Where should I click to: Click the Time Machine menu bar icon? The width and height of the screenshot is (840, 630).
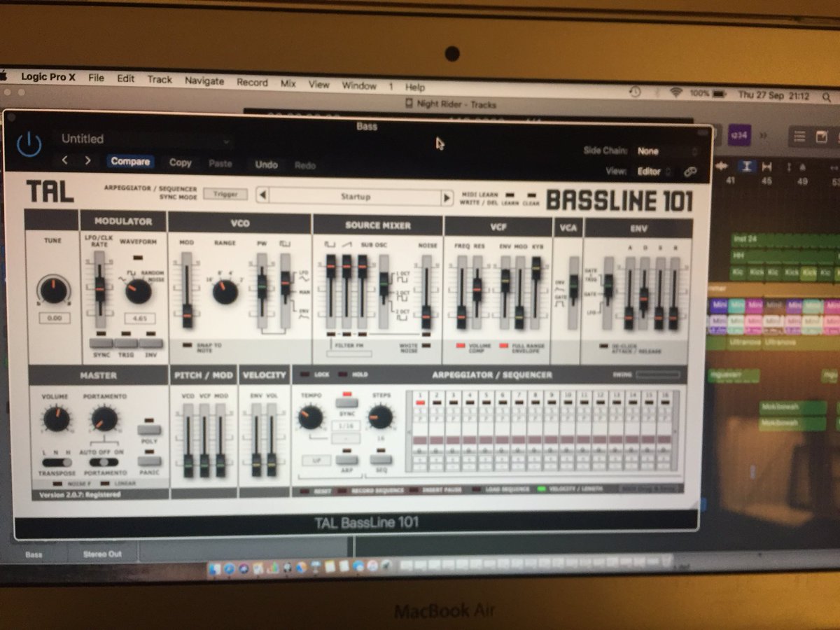[635, 92]
